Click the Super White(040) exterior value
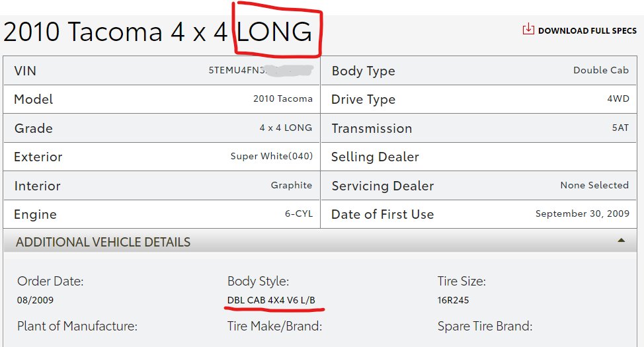The image size is (644, 347). click(x=272, y=156)
